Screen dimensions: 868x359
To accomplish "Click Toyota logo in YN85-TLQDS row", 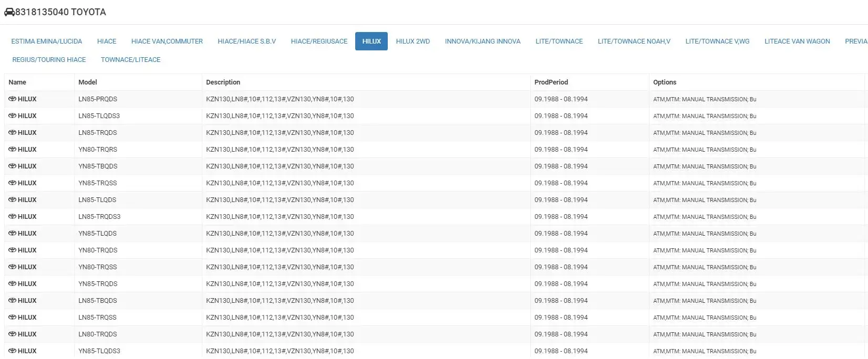I will pos(12,233).
